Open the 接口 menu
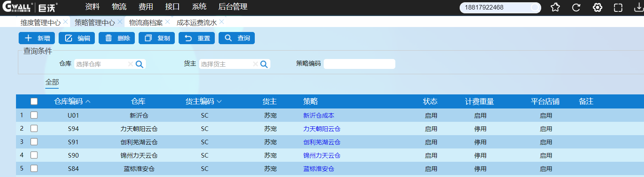The image size is (644, 177). point(172,6)
